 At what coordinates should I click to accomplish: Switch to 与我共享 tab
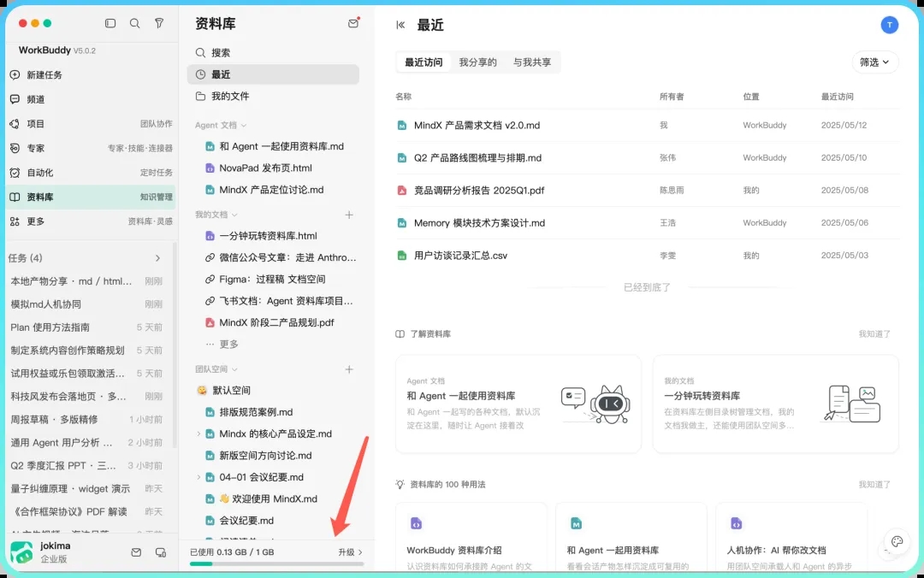tap(532, 62)
